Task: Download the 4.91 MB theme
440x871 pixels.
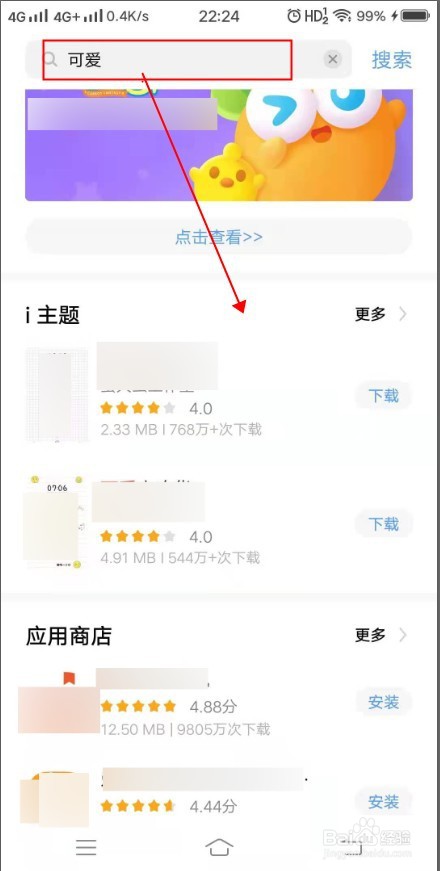Action: (x=383, y=523)
